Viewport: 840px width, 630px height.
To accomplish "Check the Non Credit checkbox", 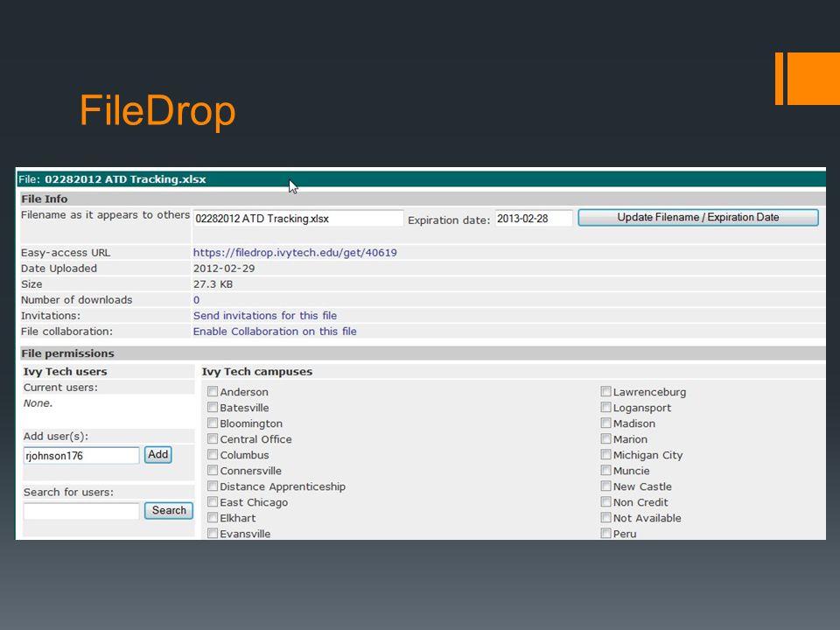I will (605, 502).
